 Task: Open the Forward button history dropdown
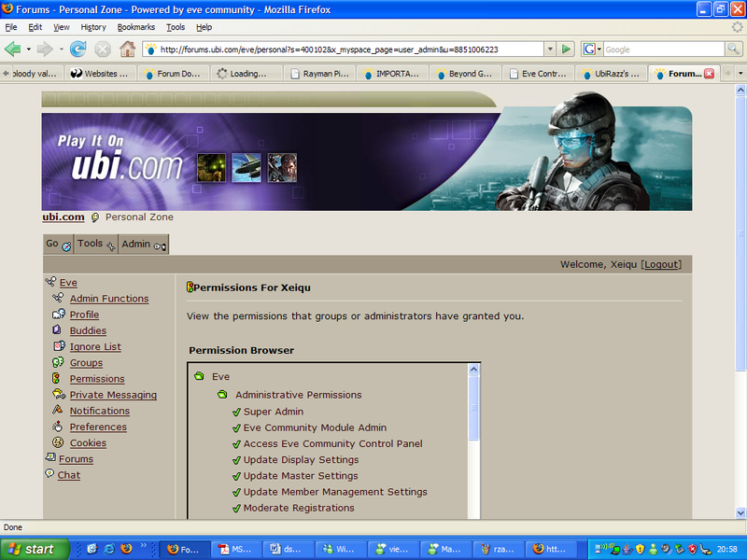[x=61, y=49]
